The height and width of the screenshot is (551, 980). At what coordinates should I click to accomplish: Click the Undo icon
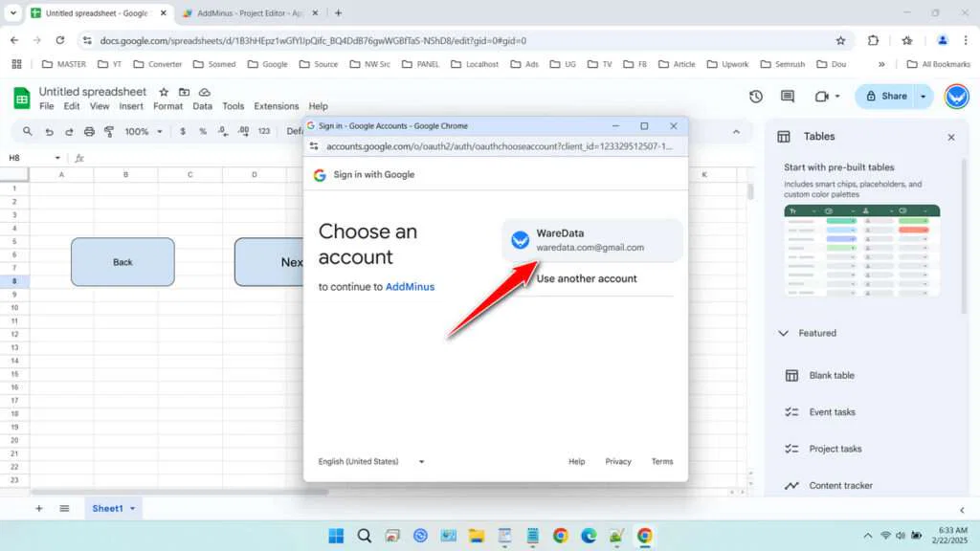49,131
